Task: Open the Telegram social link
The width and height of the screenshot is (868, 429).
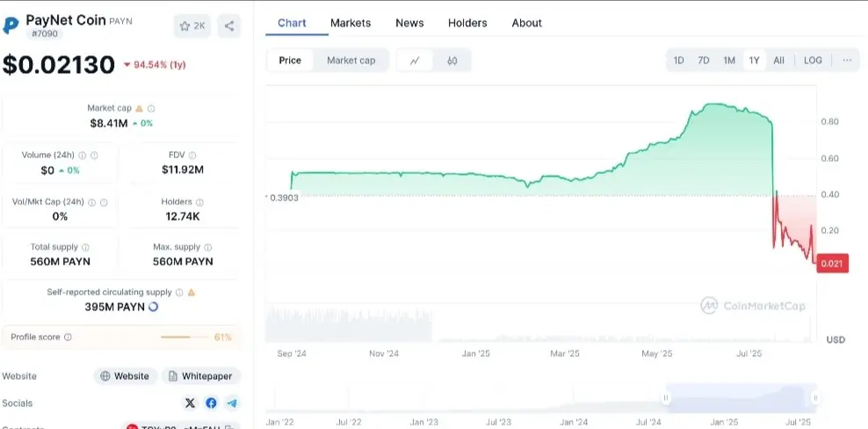Action: (232, 403)
